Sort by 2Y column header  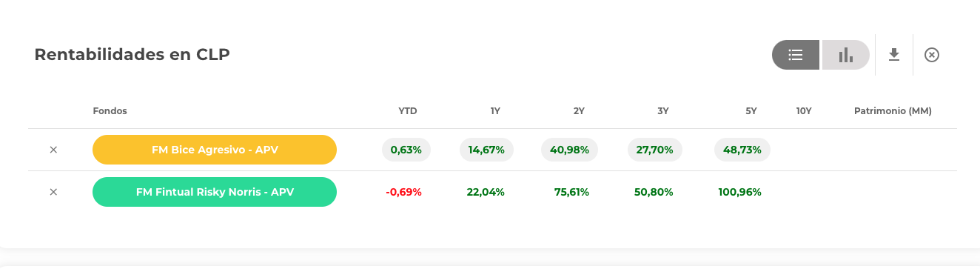(579, 111)
